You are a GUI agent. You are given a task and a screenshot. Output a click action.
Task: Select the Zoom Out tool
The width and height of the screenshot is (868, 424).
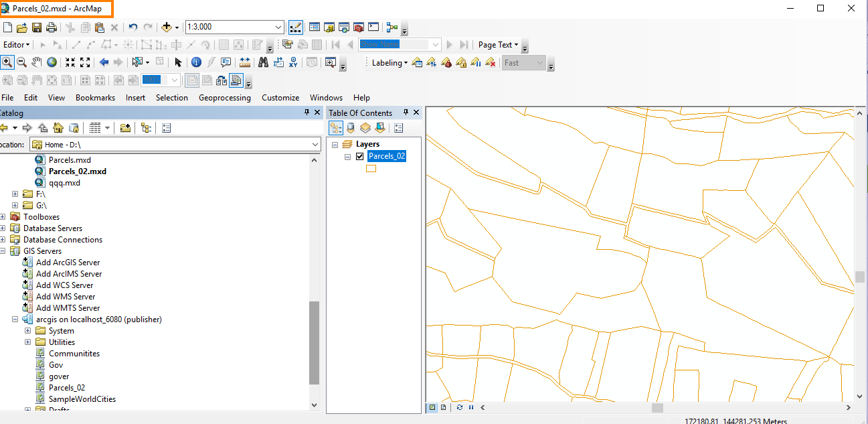click(22, 62)
